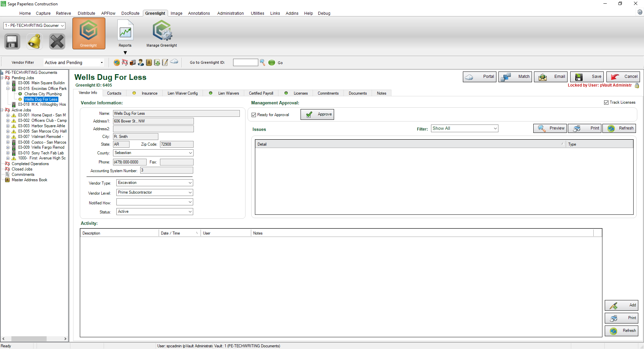
Task: Click the notepad with pen toolbar icon
Action: (x=165, y=62)
